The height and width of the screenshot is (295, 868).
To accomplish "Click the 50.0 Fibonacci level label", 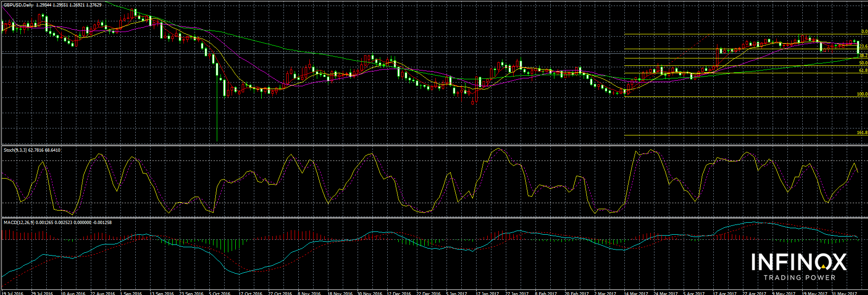I will (862, 63).
